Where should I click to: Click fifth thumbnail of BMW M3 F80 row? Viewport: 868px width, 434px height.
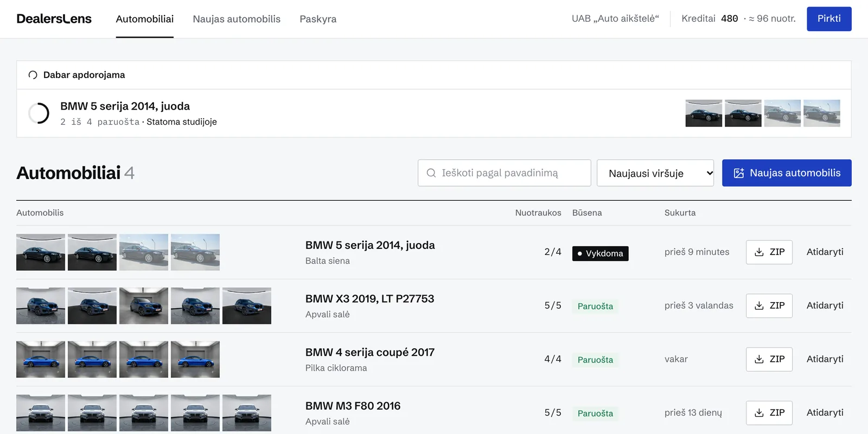(247, 413)
